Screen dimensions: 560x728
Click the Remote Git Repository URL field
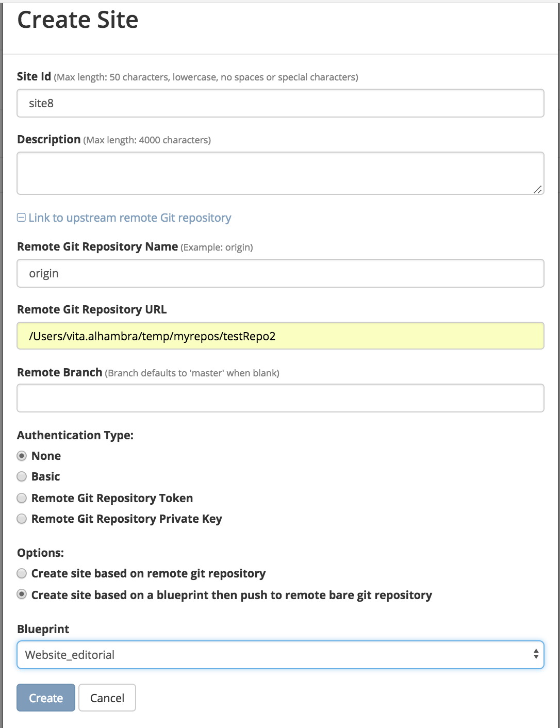coord(281,336)
